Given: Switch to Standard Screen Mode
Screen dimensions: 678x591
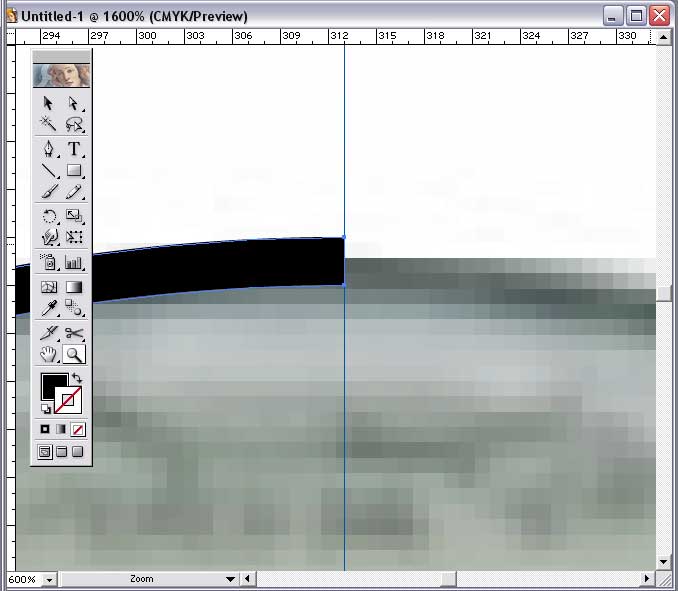Looking at the screenshot, I should 45,452.
